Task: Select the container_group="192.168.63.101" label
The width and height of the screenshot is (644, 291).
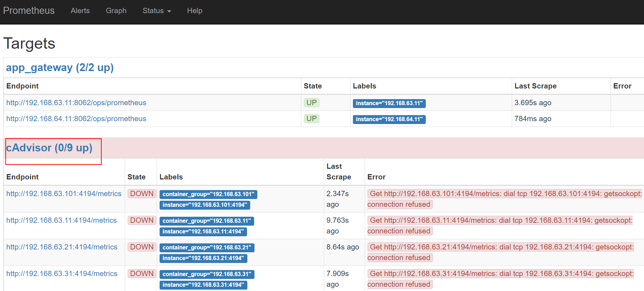Action: coord(208,194)
